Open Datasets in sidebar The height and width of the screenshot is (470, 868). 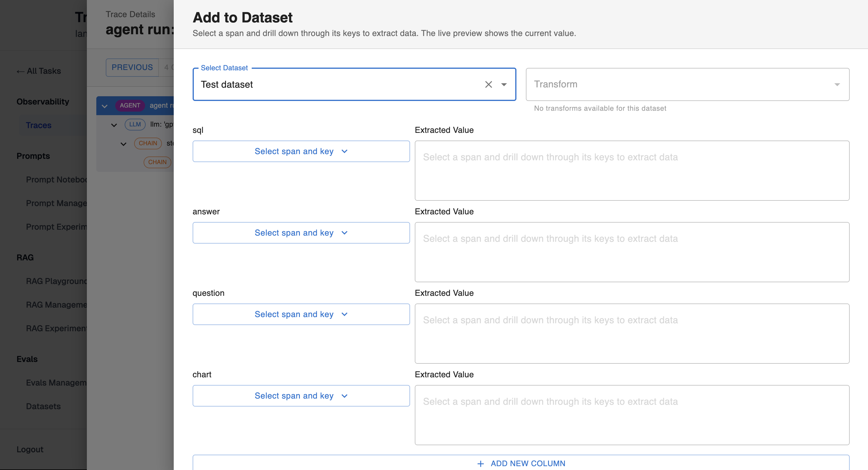point(43,406)
